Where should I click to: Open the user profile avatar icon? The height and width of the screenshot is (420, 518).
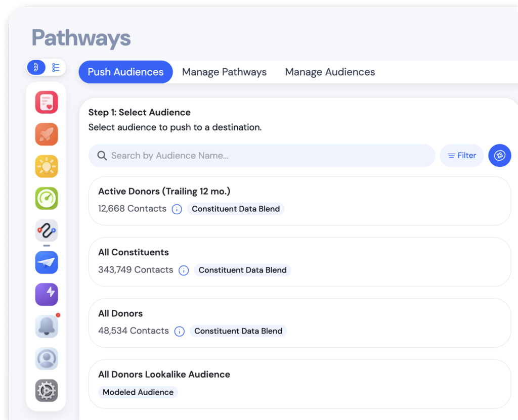pyautogui.click(x=47, y=358)
